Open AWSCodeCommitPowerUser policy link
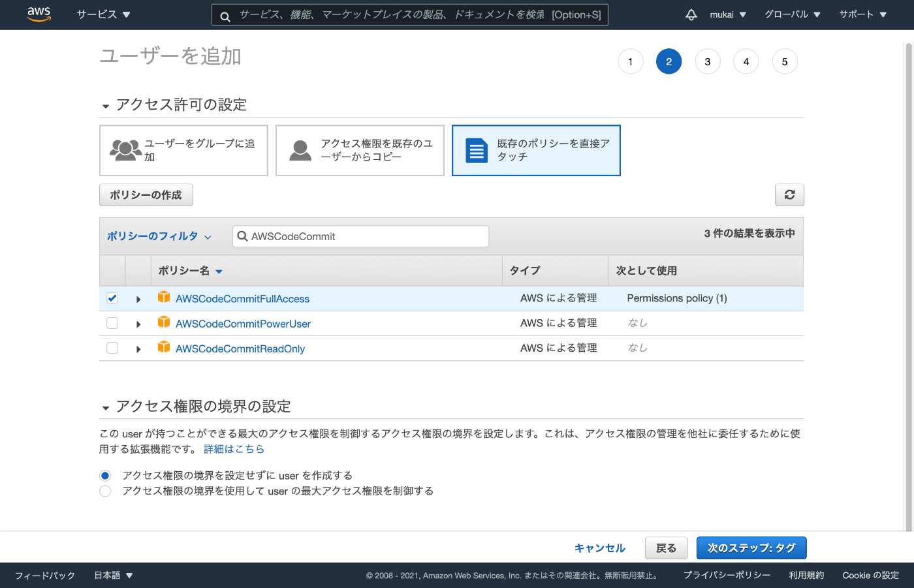 (243, 324)
